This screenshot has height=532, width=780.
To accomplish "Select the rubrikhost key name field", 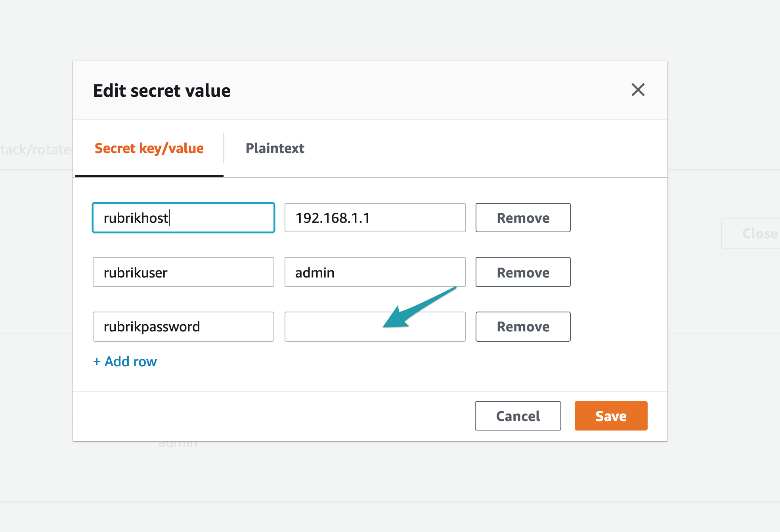I will 183,218.
